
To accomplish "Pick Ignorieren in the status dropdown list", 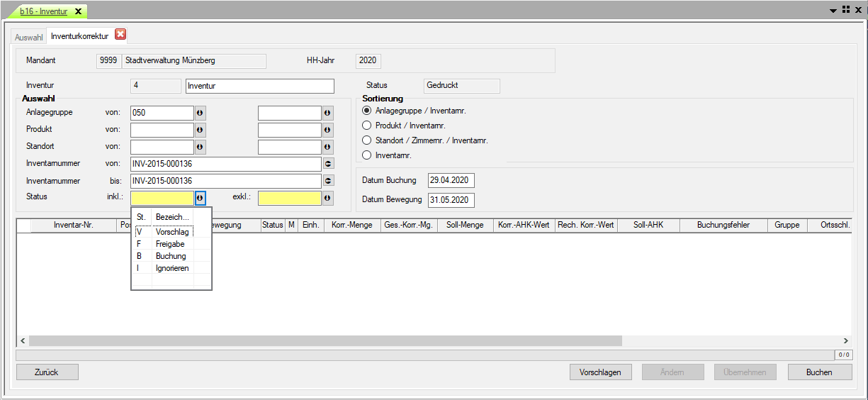I will point(171,268).
